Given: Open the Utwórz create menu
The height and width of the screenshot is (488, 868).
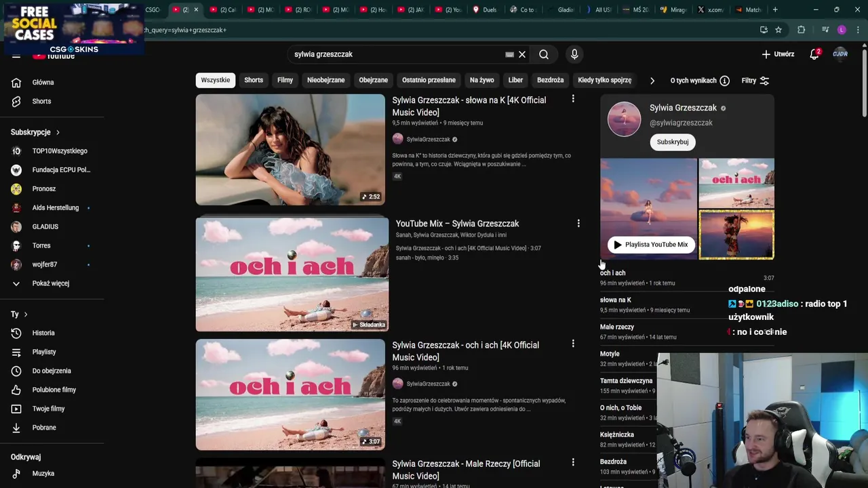Looking at the screenshot, I should [x=778, y=54].
